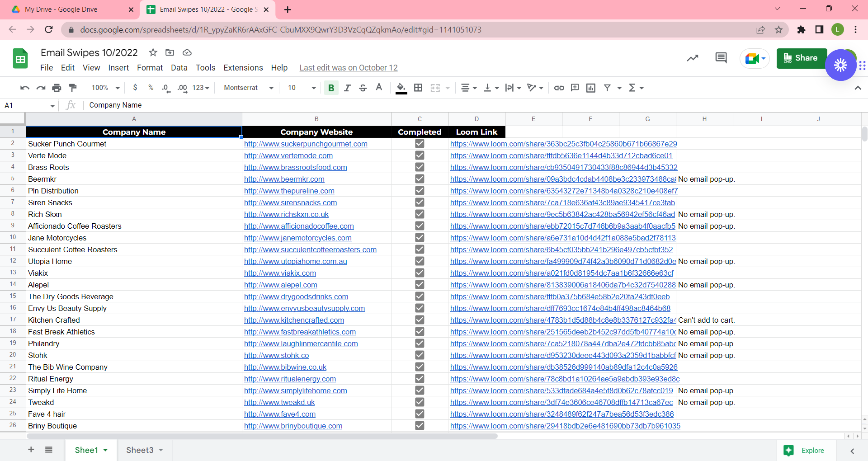Viewport: 868px width, 461px height.
Task: Uncheck Completed for Kitchen Crafted
Action: click(x=420, y=320)
